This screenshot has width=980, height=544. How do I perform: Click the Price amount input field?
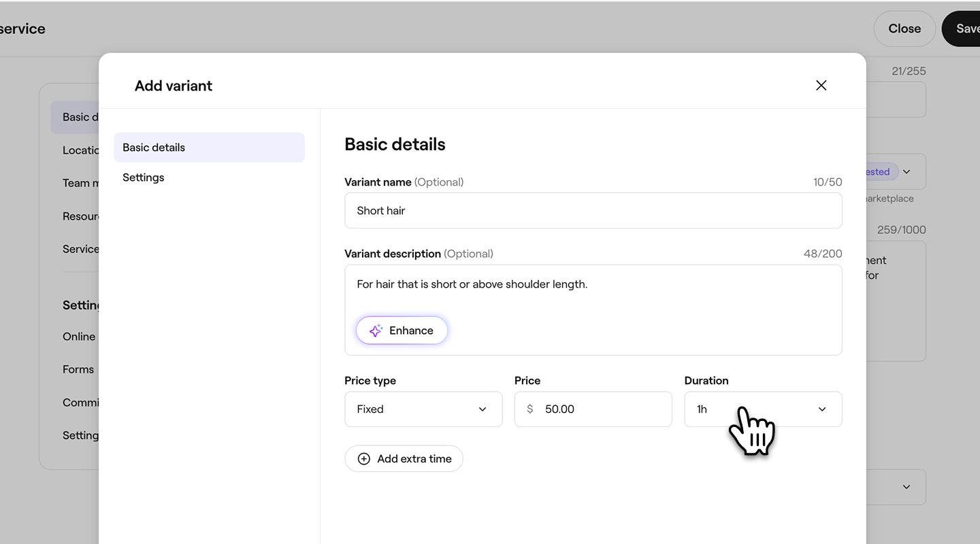tap(602, 409)
